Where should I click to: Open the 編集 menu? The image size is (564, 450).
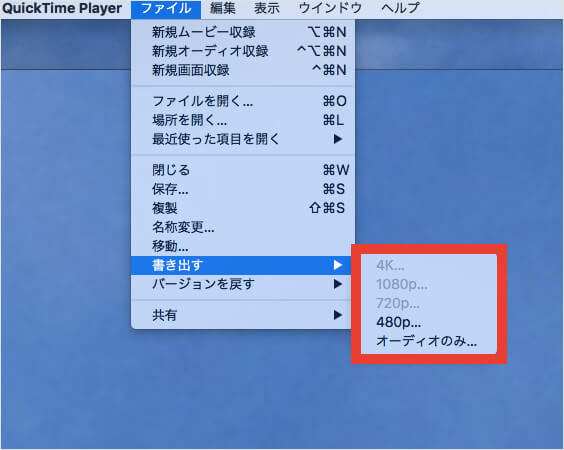coord(223,9)
